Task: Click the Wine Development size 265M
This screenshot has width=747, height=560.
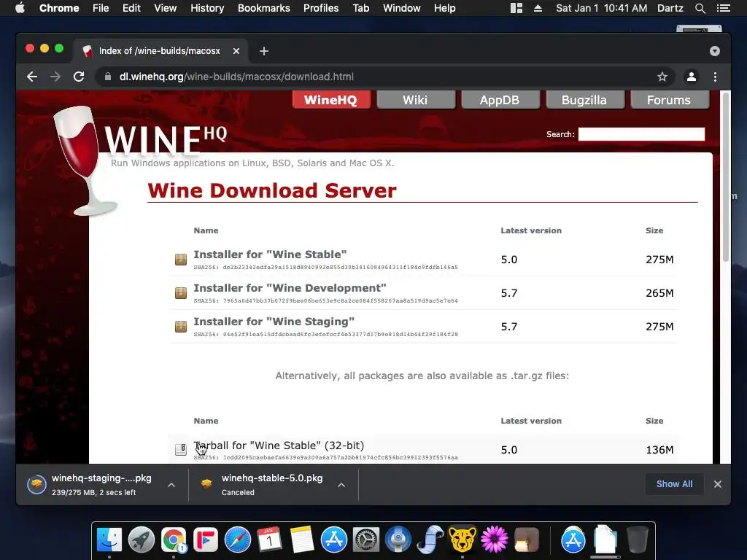Action: click(x=659, y=293)
